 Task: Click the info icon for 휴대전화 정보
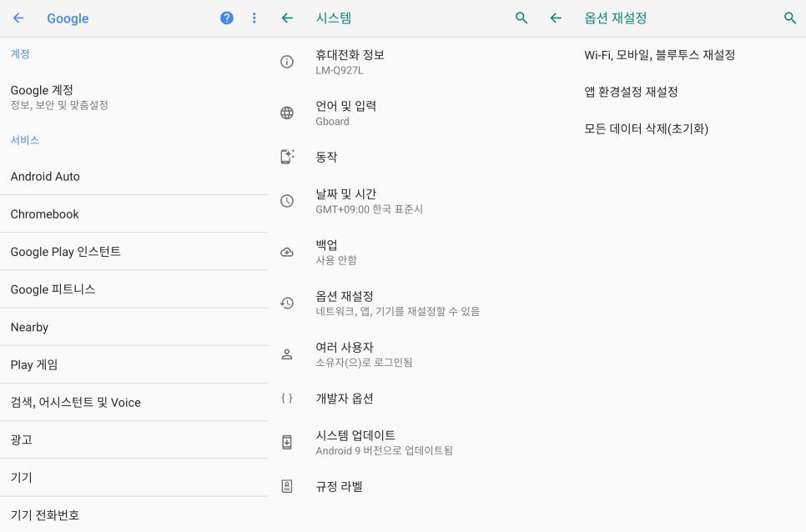287,62
